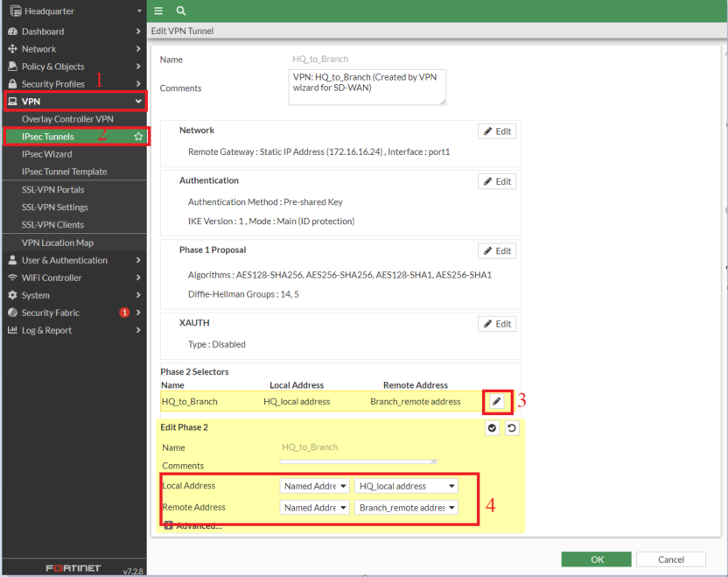Click into the tunnel Comments text area
The width and height of the screenshot is (728, 577).
click(x=367, y=88)
